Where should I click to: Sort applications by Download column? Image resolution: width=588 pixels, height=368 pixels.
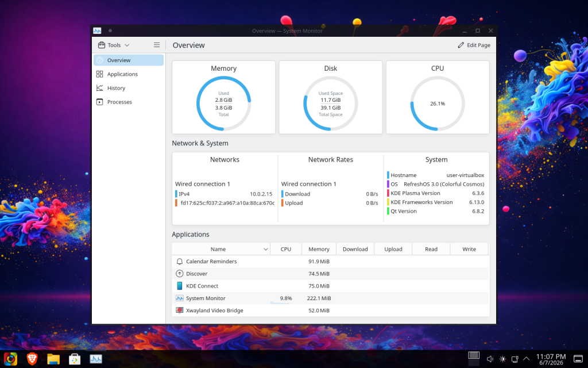pyautogui.click(x=355, y=249)
